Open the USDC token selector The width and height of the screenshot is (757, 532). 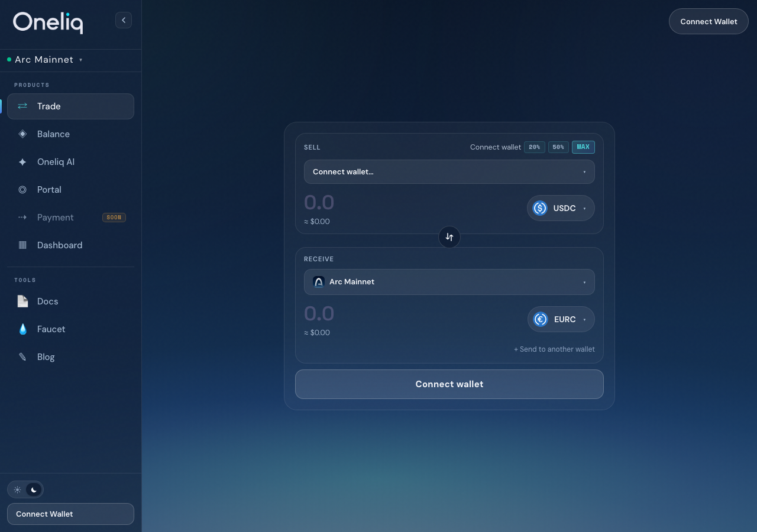[x=561, y=208]
